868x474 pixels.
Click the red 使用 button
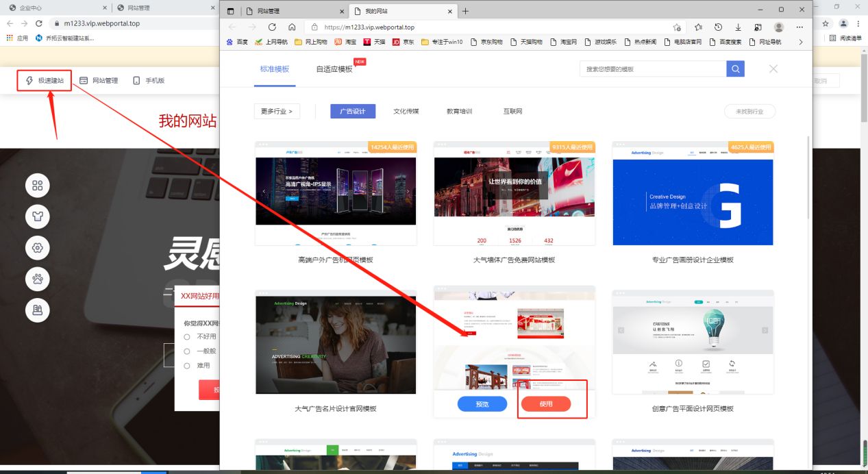[x=545, y=404]
